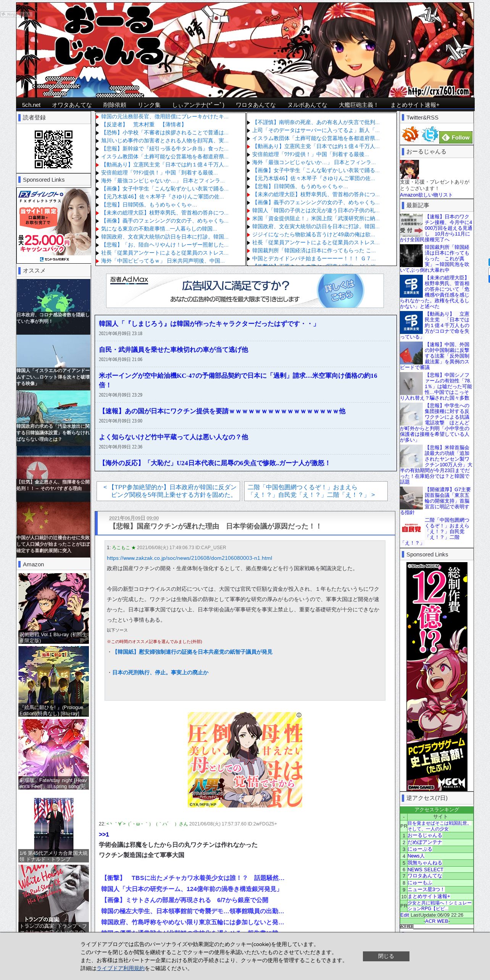Click the 自民党 logo thumbnail in 最新記事

pos(411,529)
